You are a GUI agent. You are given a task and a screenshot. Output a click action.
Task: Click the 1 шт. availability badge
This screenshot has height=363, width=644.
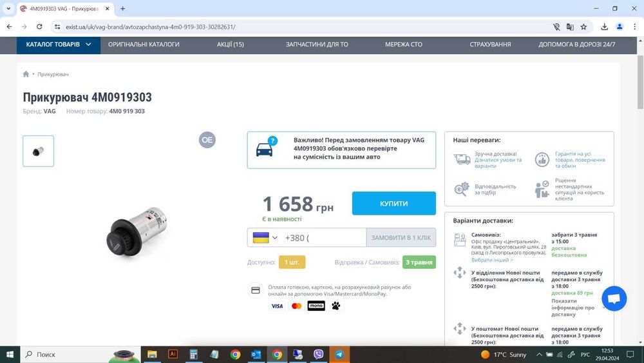click(292, 262)
